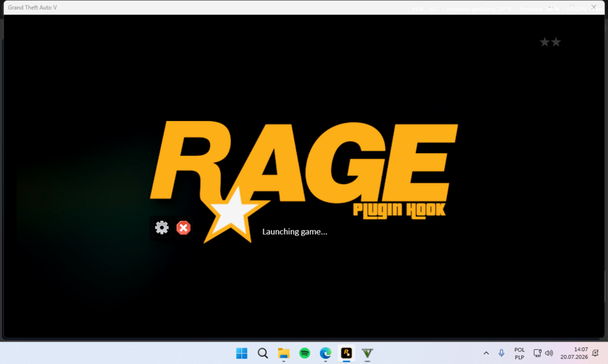This screenshot has height=364, width=608.
Task: Click the microphone tray icon
Action: pos(502,353)
